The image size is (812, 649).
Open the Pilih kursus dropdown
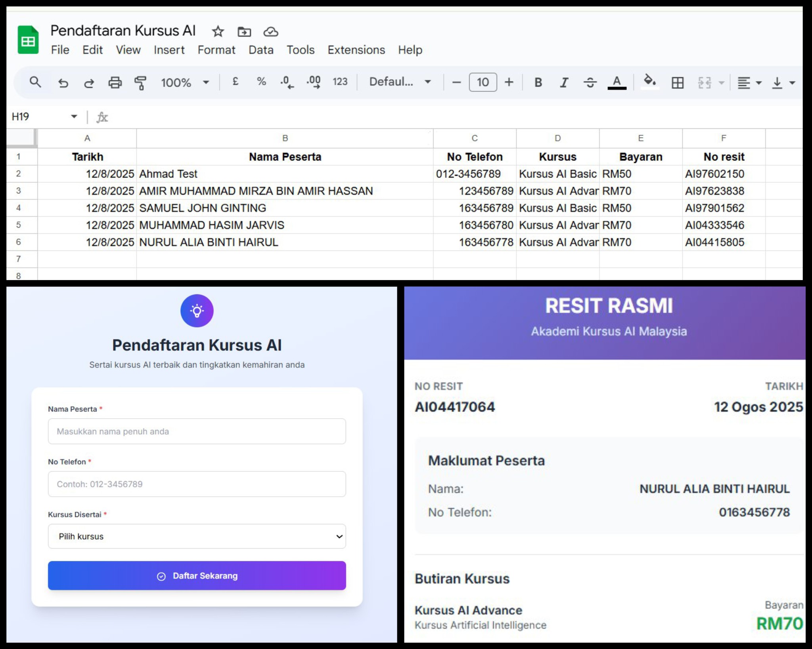pos(197,536)
